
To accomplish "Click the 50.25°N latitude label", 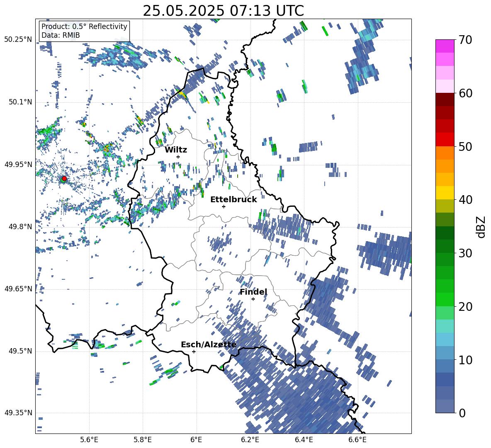I will click(x=18, y=40).
